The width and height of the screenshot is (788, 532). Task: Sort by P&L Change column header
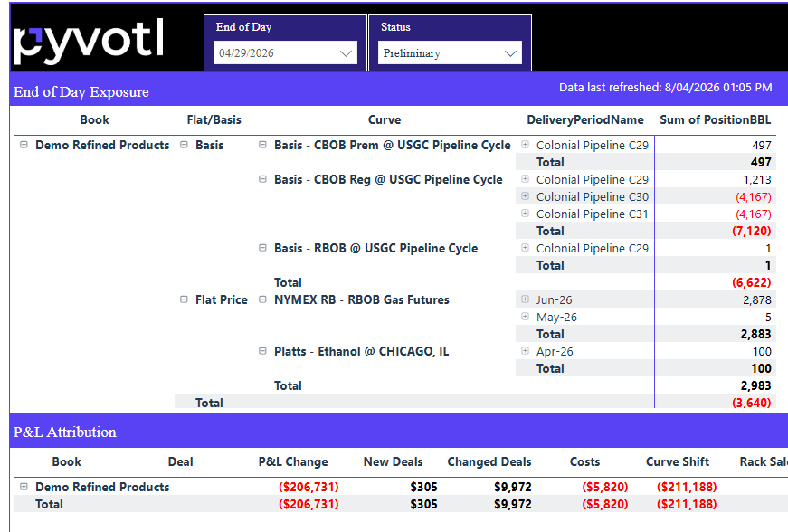tap(293, 461)
